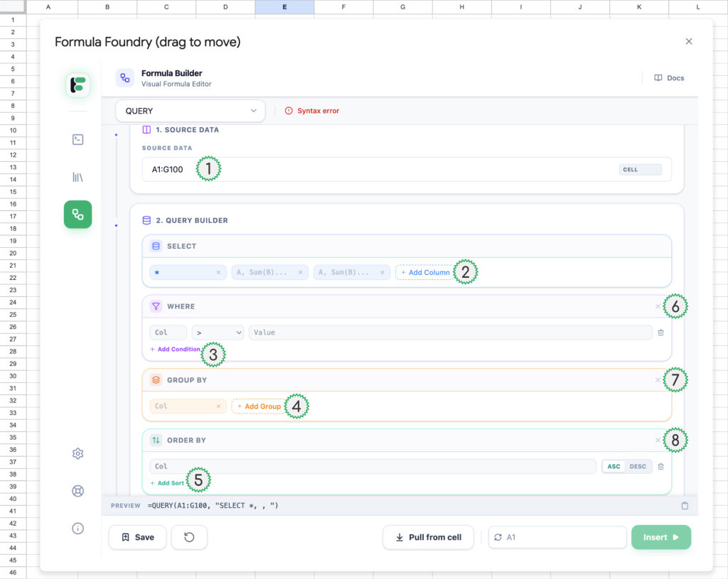Select column E header in spreadsheet
This screenshot has height=579, width=728.
tap(284, 6)
